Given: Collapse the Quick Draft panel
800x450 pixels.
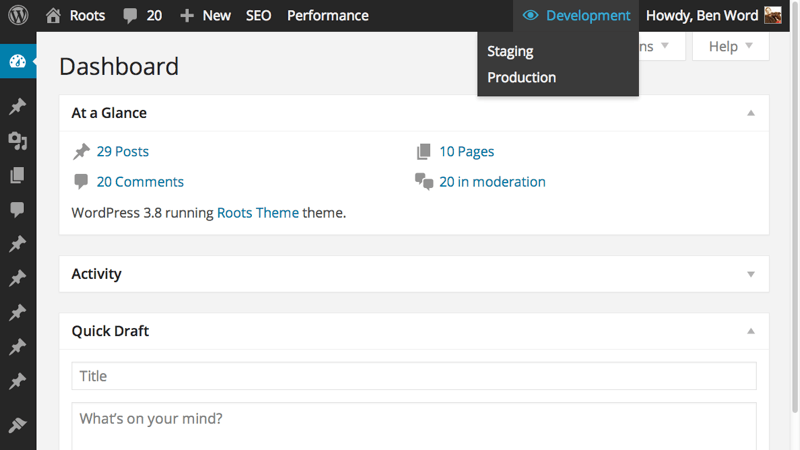Looking at the screenshot, I should (751, 331).
